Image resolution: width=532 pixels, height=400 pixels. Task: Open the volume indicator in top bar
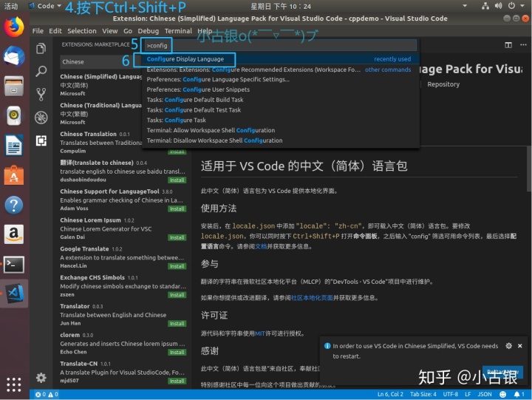coord(498,6)
